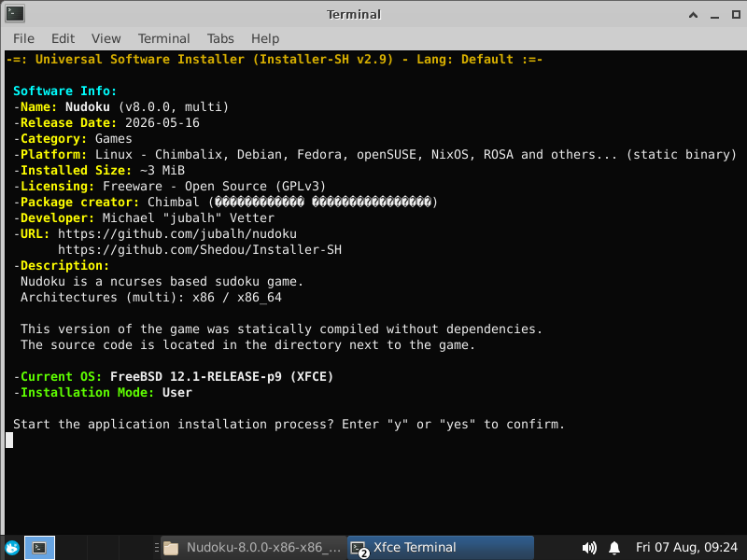
Task: Click the 'Freeware - Open Source (GPLv3)' text
Action: 215,186
